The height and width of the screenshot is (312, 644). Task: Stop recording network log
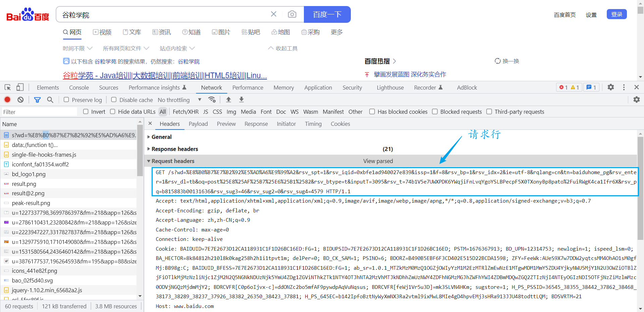click(x=7, y=100)
